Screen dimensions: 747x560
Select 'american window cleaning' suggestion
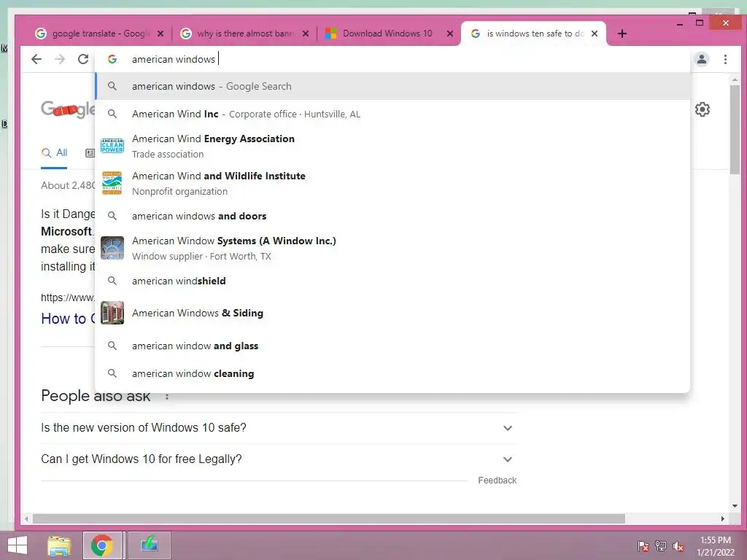[393, 373]
